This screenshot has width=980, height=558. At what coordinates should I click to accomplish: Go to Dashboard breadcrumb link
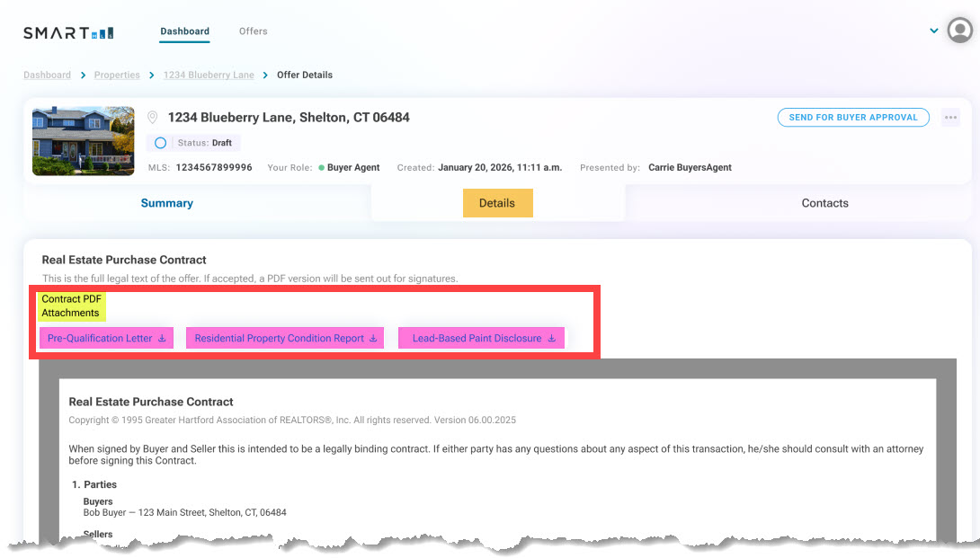tap(47, 75)
